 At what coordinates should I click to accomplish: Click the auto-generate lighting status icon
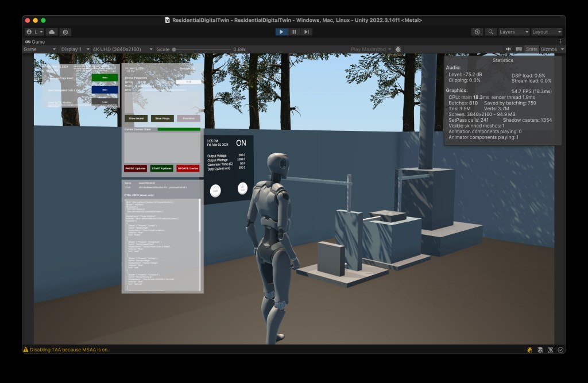click(x=550, y=350)
